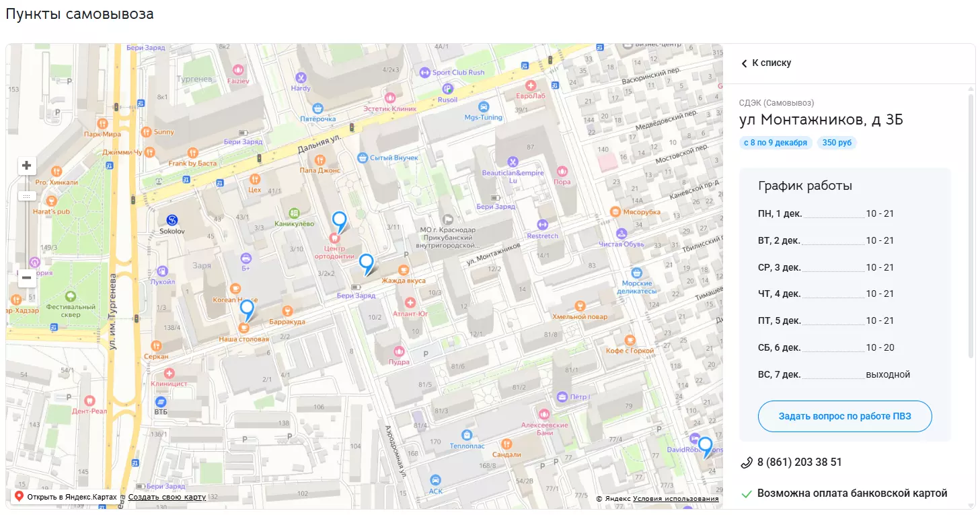Click the side panel vertical scrollbar

970,226
